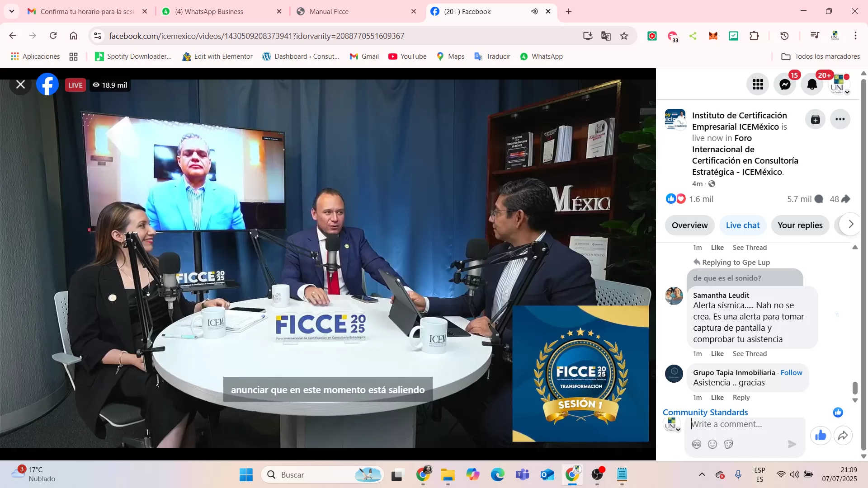Open the three-dots post options menu

840,119
